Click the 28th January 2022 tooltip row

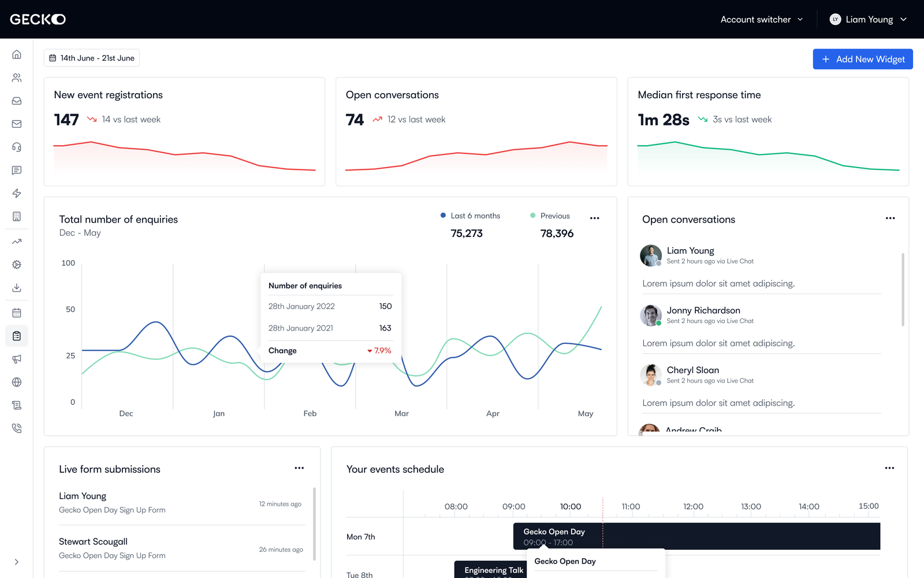330,306
